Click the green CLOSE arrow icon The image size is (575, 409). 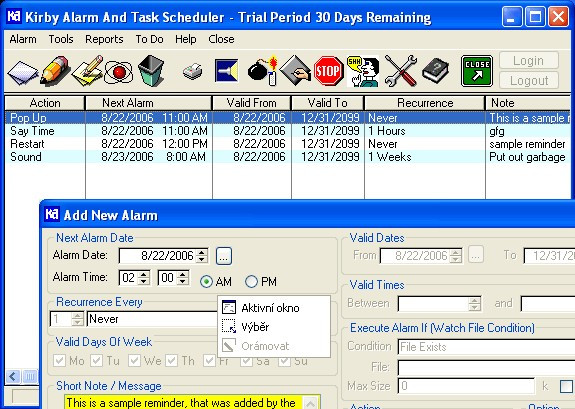(477, 71)
